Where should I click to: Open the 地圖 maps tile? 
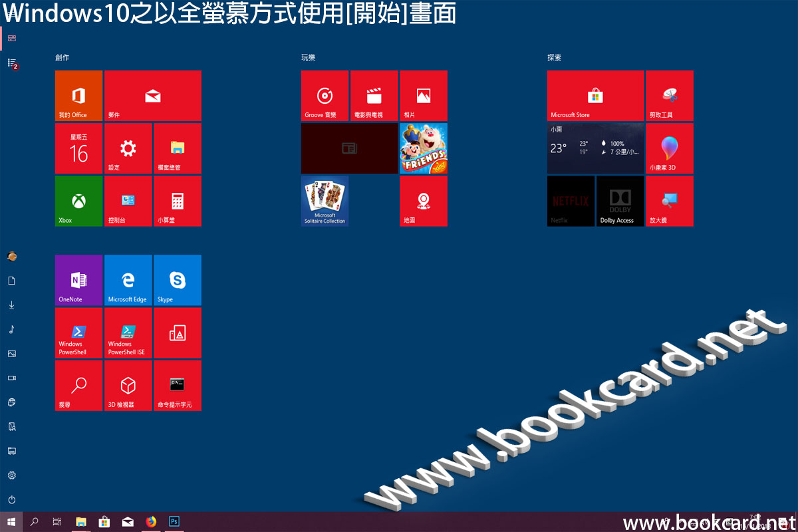pyautogui.click(x=424, y=201)
